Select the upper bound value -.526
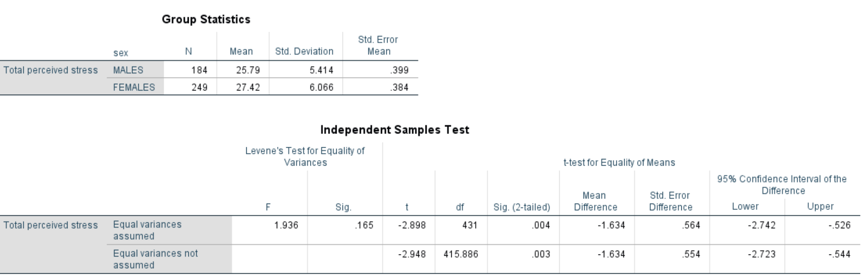The width and height of the screenshot is (868, 277). coord(839,225)
